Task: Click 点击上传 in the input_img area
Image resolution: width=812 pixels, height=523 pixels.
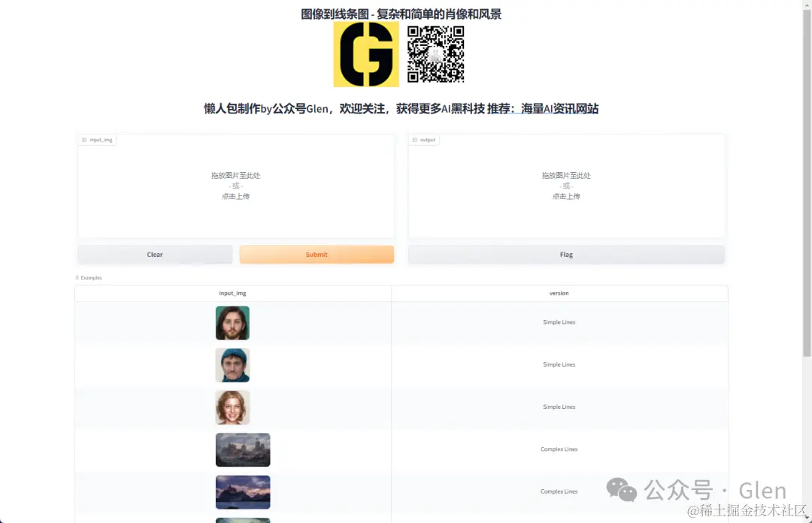Action: [x=235, y=196]
